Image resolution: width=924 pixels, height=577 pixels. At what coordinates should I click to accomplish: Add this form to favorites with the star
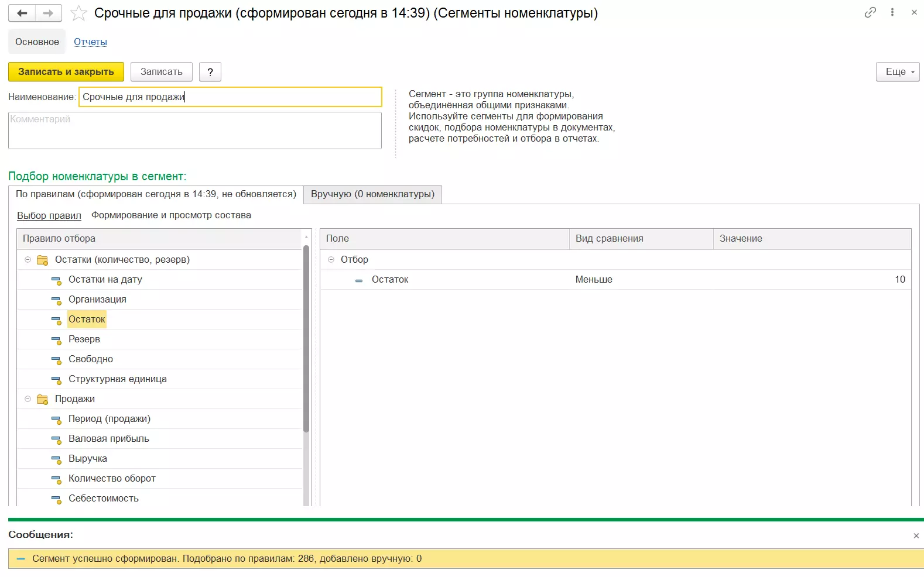click(x=78, y=13)
